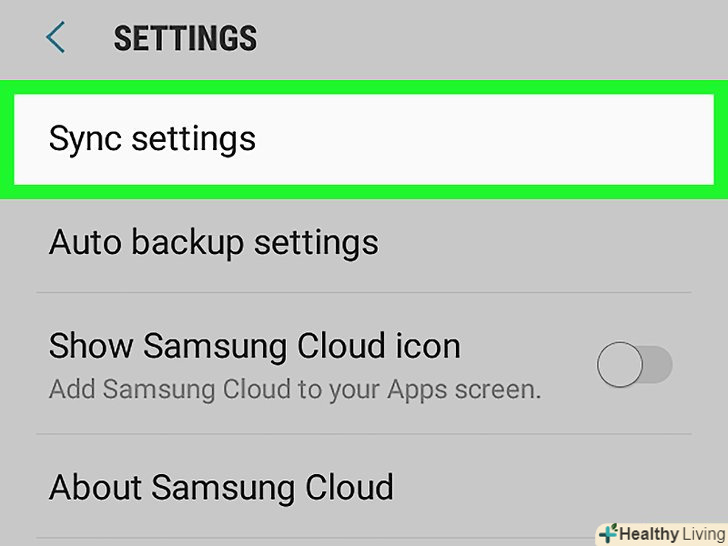The image size is (728, 546).
Task: Open Auto backup settings
Action: point(213,242)
